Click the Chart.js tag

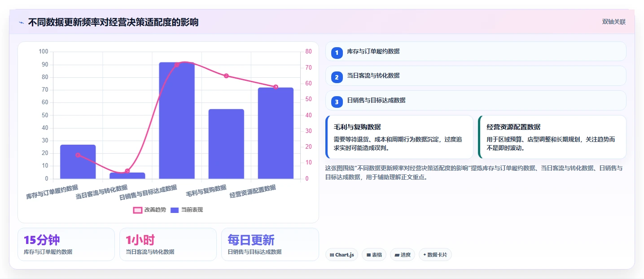[x=342, y=255]
